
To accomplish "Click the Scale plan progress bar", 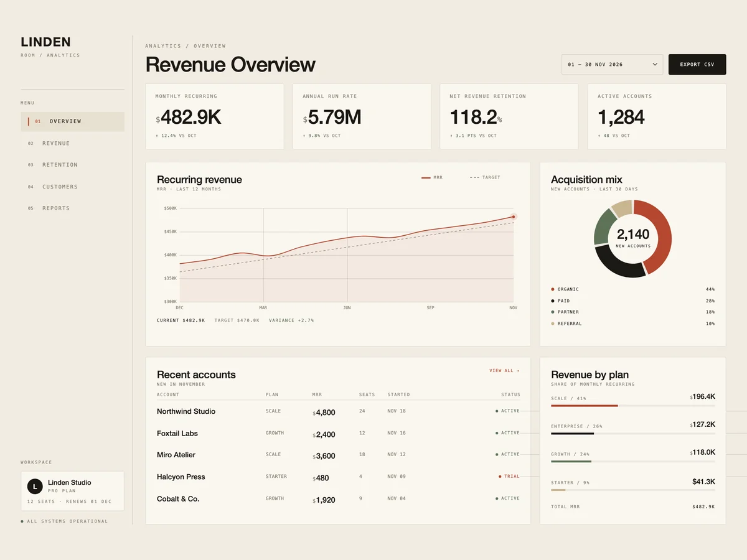I will [633, 406].
